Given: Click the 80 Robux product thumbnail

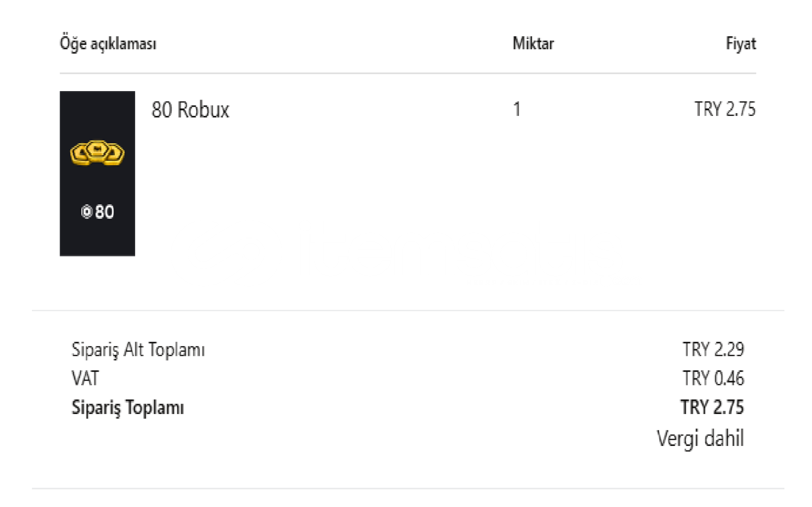Looking at the screenshot, I should pos(97,173).
